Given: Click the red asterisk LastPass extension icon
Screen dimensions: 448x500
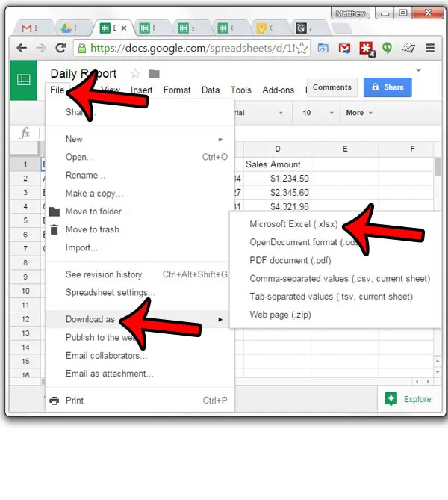Looking at the screenshot, I should (x=367, y=49).
